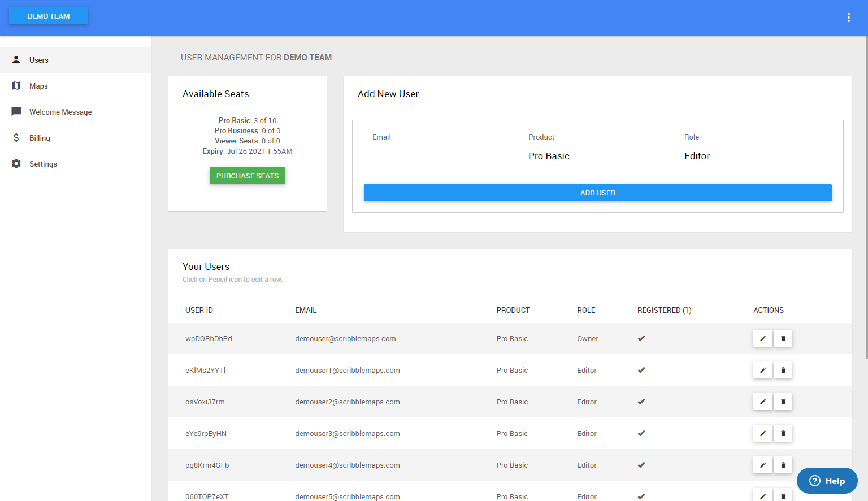Focus the Email input field
The width and height of the screenshot is (868, 501).
click(441, 156)
